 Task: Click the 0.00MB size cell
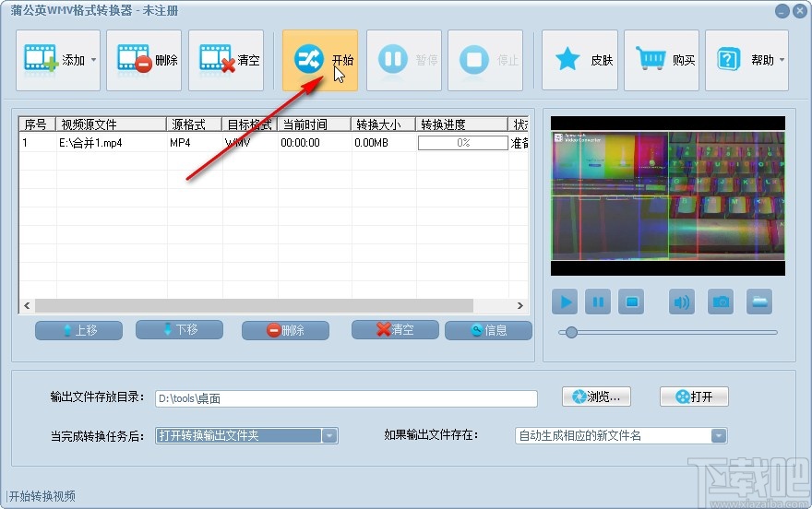371,143
